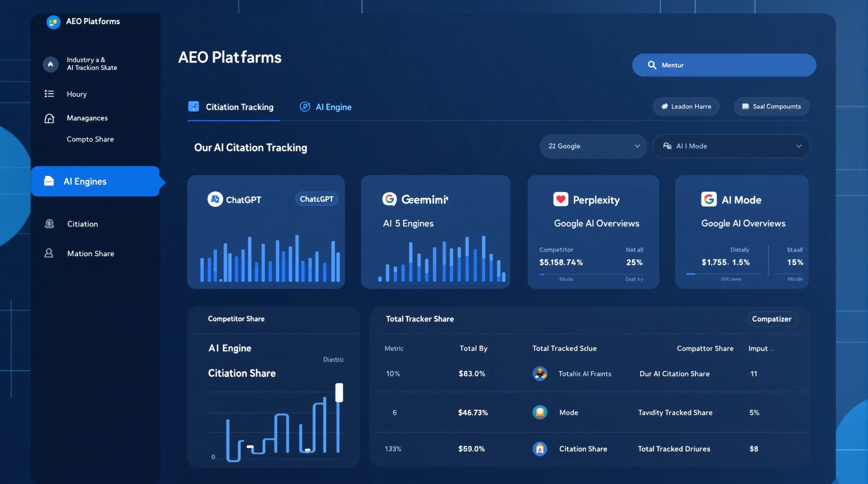Viewport: 868px width, 484px height.
Task: Click the Managances home icon
Action: 49,118
